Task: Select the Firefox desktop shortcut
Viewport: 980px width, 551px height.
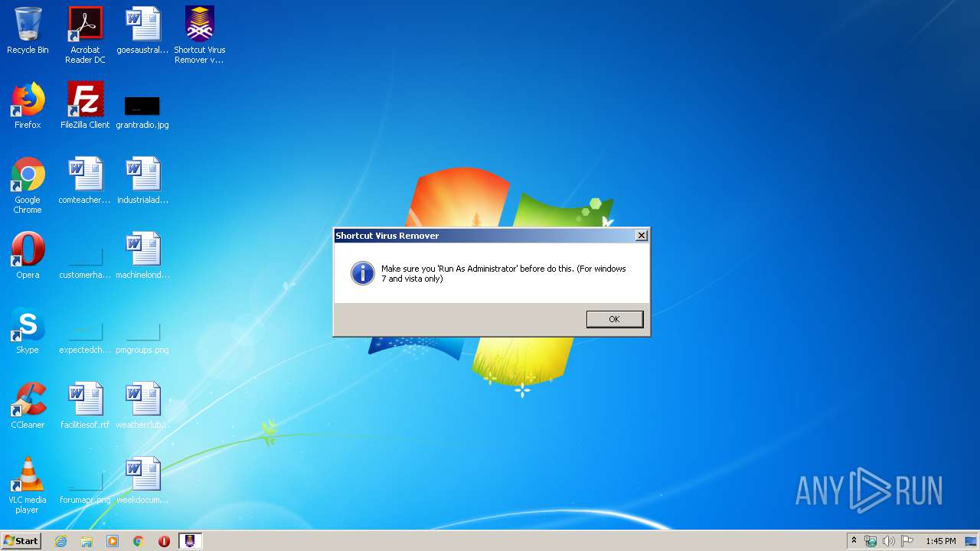Action: click(x=28, y=106)
